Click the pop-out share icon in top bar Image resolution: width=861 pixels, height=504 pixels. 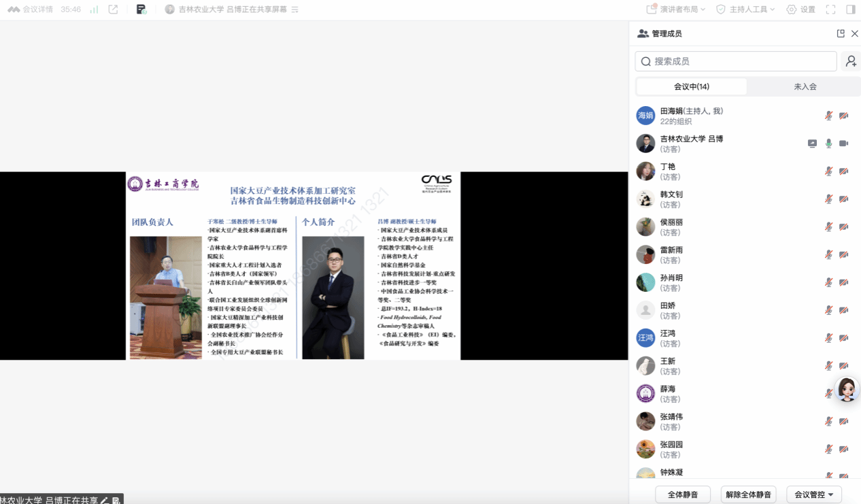[114, 10]
